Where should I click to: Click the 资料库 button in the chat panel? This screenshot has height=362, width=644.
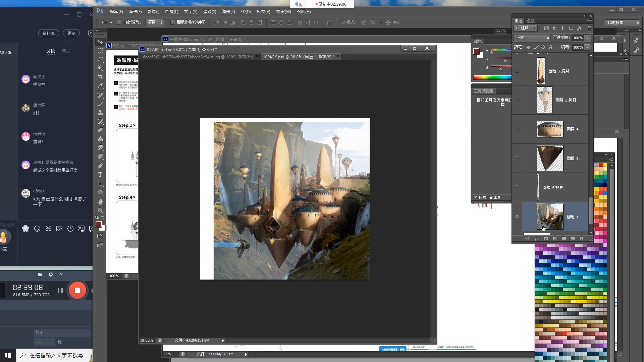(49, 33)
